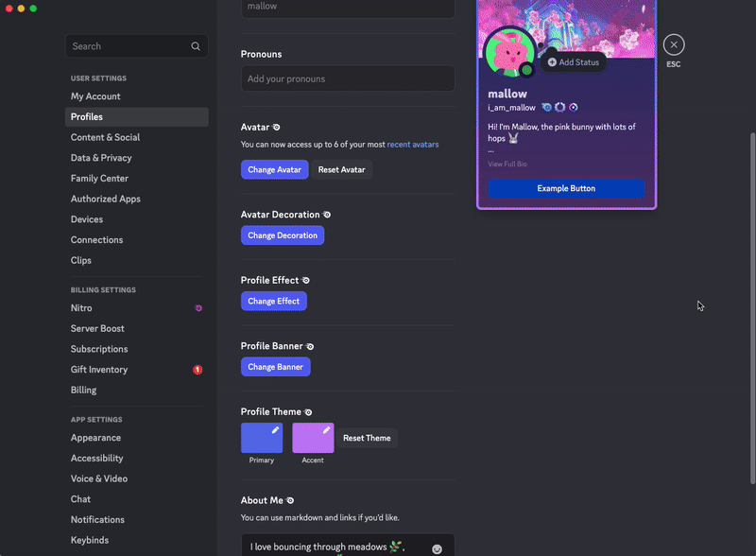Open Keybinds settings

pyautogui.click(x=137, y=541)
